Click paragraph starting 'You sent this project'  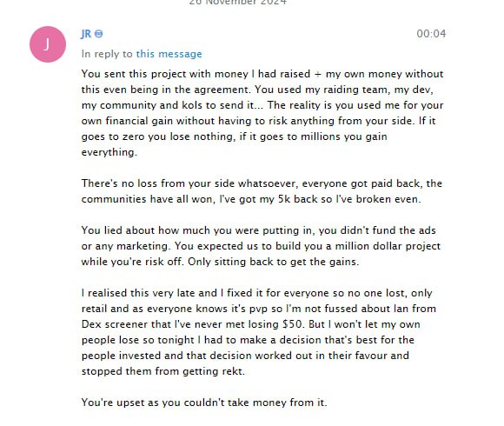tap(262, 113)
